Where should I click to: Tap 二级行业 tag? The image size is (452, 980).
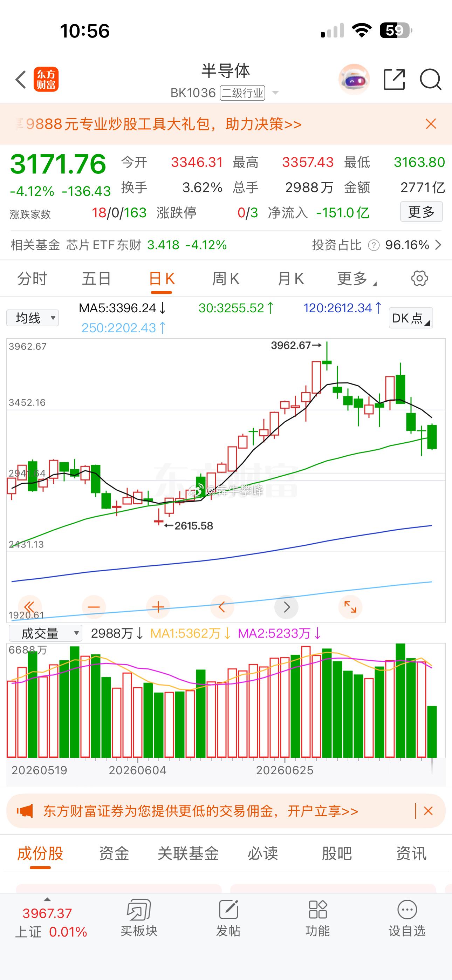243,93
